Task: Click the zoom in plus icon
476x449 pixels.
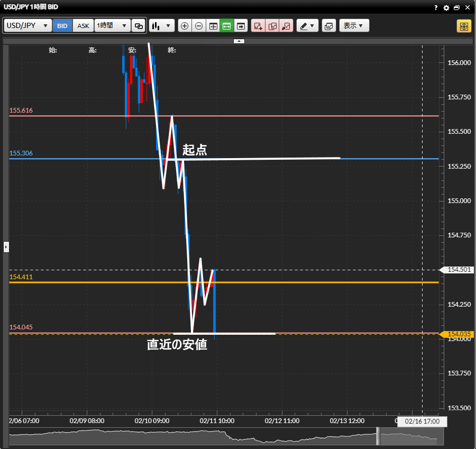Action: click(x=185, y=26)
